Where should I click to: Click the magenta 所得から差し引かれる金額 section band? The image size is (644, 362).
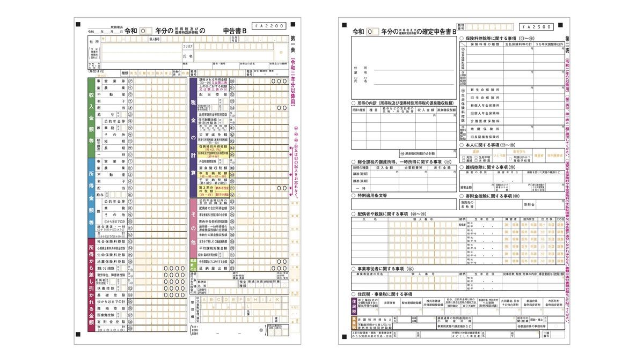point(92,284)
